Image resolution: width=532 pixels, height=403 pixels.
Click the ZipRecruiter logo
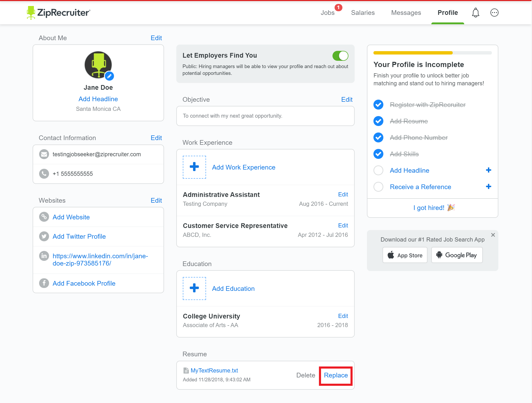click(59, 13)
